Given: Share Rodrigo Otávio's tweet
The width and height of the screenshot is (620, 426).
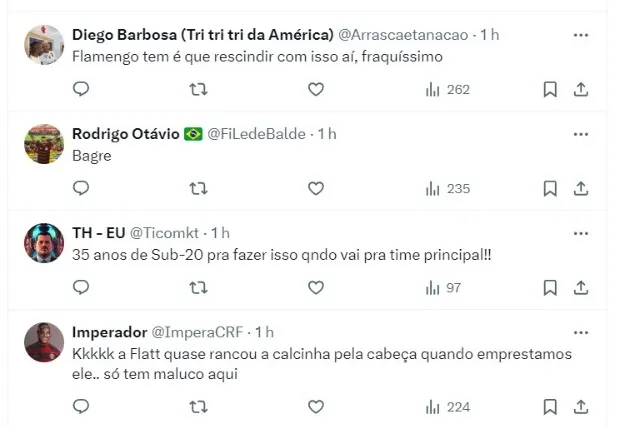Looking at the screenshot, I should [x=581, y=188].
